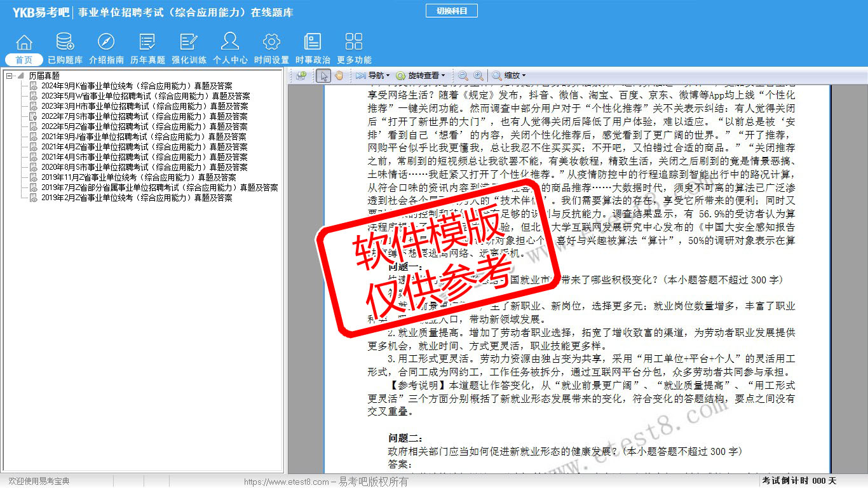Screen dimensions: 868x488
Task: Open 2024年9月K省事业单位统考 exam entry
Action: [136, 86]
